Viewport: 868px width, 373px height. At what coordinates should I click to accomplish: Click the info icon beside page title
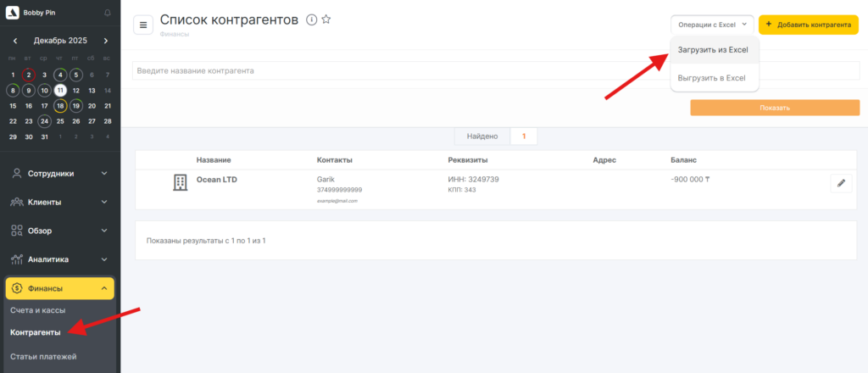[x=311, y=20]
